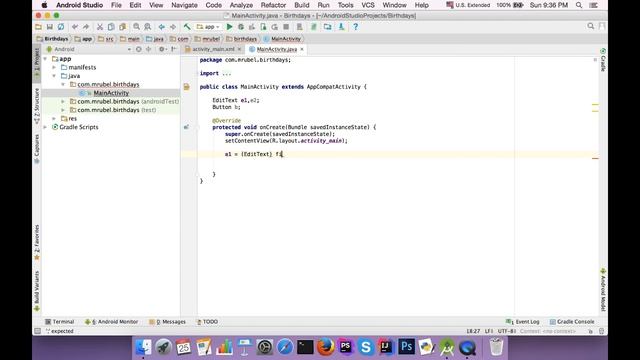Open the Android Monitor tool window
640x360 pixels.
[111, 322]
